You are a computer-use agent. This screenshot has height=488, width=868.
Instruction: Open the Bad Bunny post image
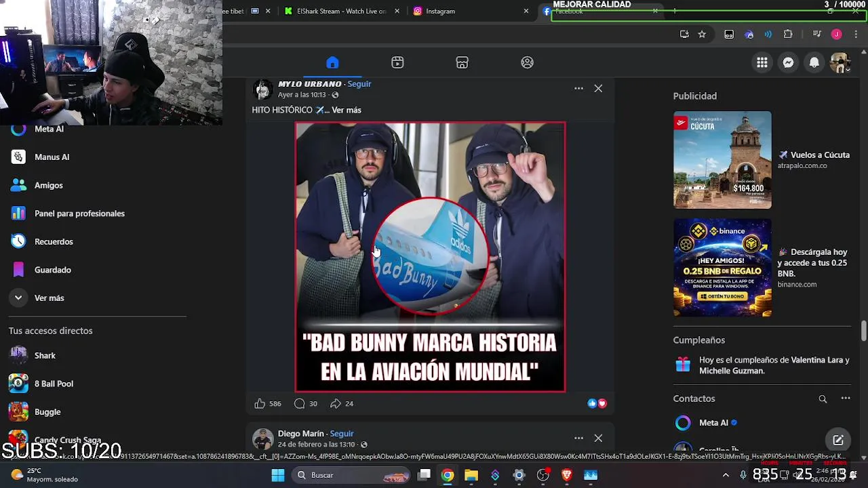pyautogui.click(x=430, y=257)
